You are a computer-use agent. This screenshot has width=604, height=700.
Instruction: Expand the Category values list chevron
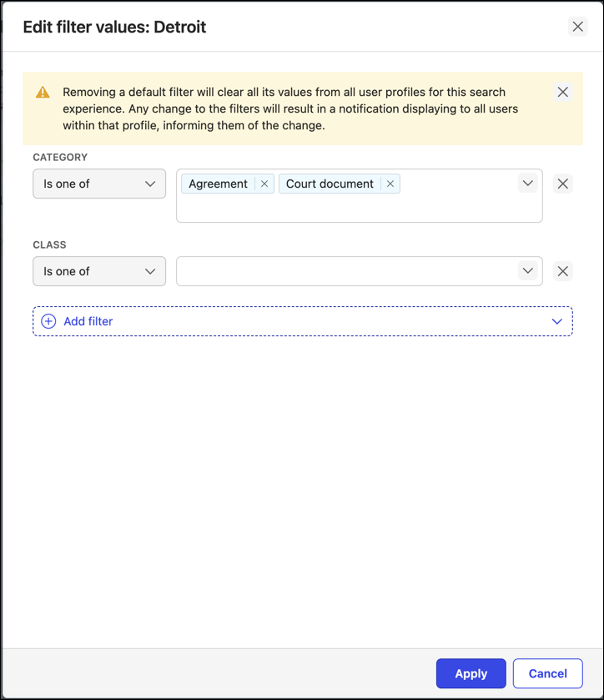coord(527,184)
